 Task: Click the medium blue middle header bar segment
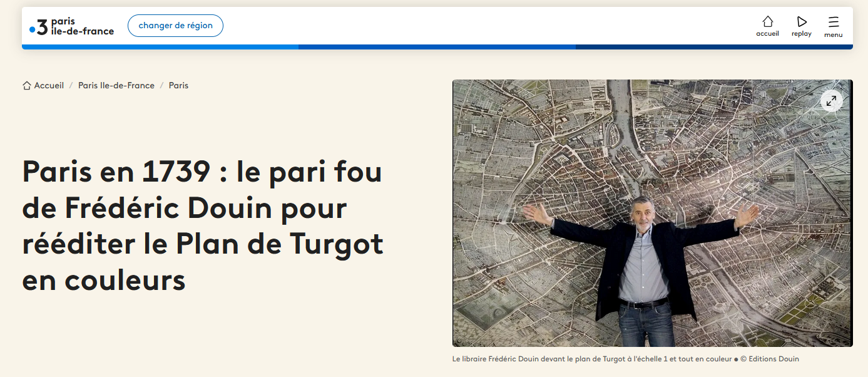tap(437, 47)
